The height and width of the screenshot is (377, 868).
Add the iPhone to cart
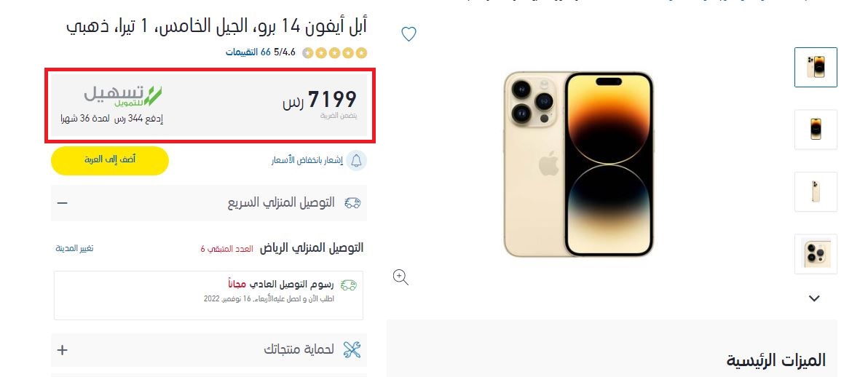[110, 161]
